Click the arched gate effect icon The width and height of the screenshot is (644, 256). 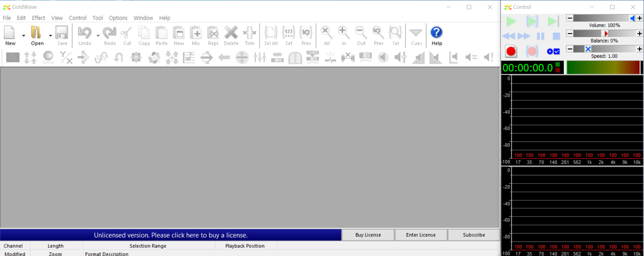coord(295,57)
